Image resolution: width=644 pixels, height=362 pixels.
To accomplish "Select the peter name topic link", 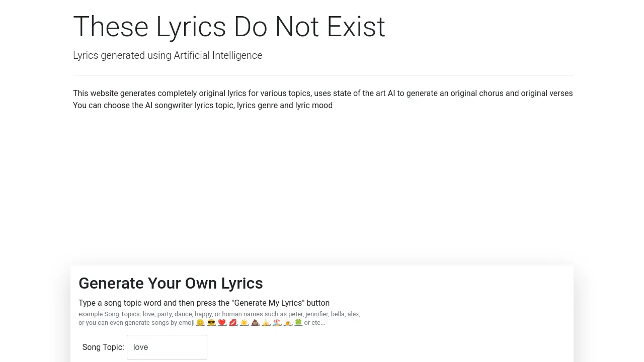I will (295, 314).
